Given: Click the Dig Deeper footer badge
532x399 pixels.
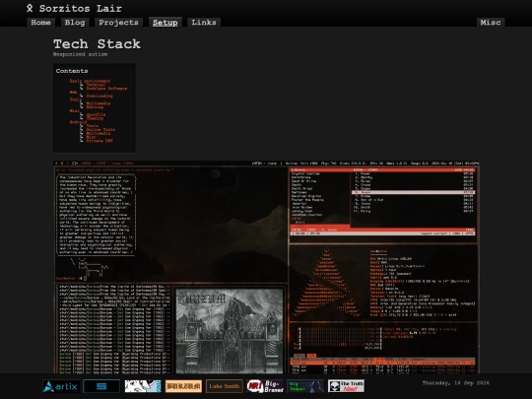Looking at the screenshot, I should coord(305,386).
